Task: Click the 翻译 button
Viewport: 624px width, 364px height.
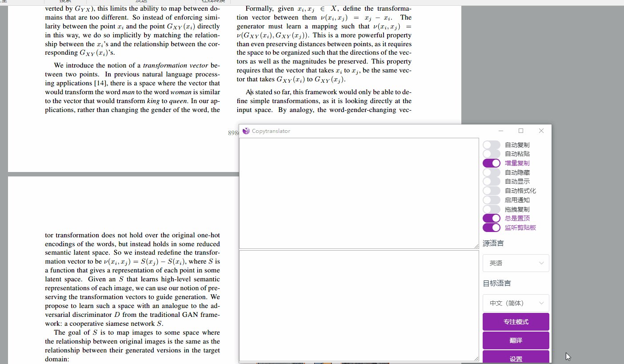Action: tap(516, 340)
